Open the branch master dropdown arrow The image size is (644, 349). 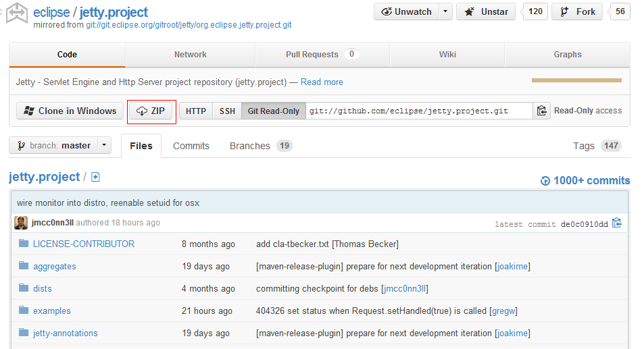pos(104,145)
